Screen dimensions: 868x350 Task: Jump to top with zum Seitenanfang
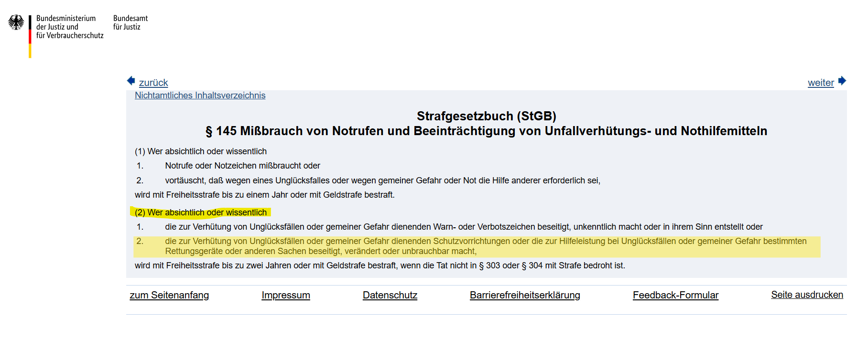pos(169,295)
